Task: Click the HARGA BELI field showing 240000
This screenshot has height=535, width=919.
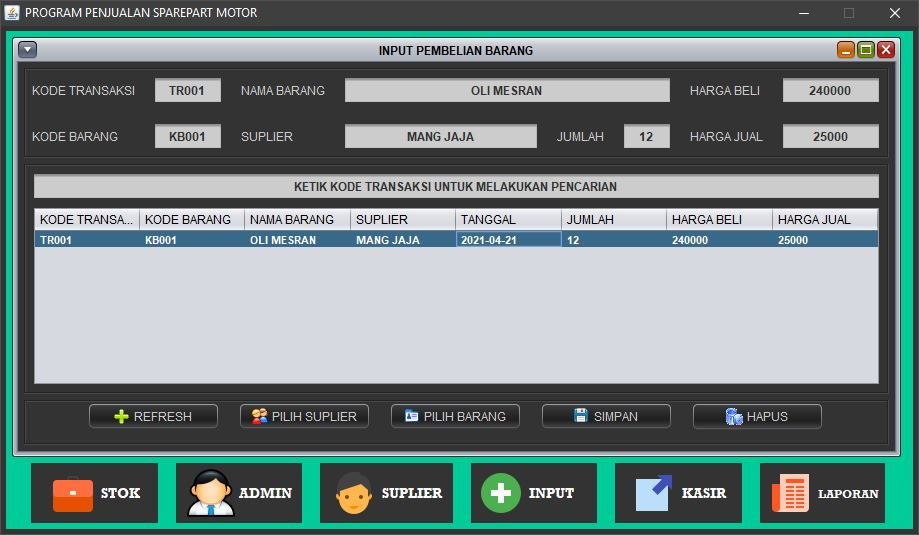Action: tap(830, 91)
